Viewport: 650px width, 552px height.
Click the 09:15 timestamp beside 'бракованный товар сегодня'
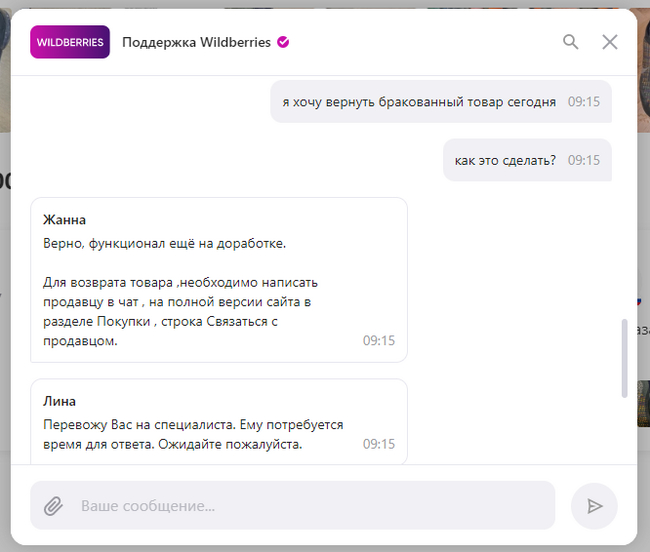pyautogui.click(x=584, y=102)
